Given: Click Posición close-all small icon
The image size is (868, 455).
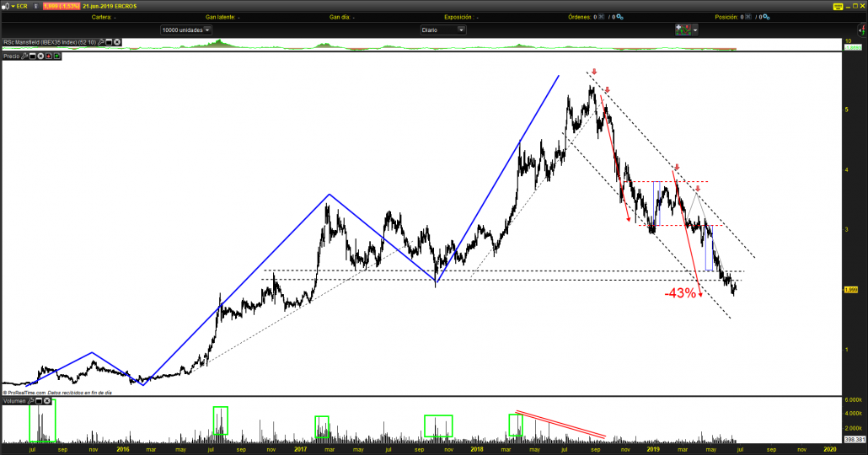Looking at the screenshot, I should tap(747, 17).
